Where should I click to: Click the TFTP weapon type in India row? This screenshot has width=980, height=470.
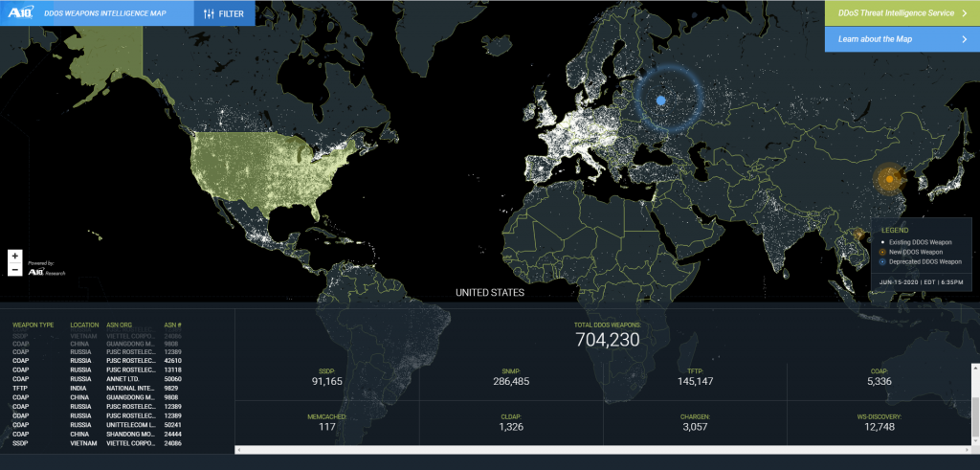[x=19, y=388]
